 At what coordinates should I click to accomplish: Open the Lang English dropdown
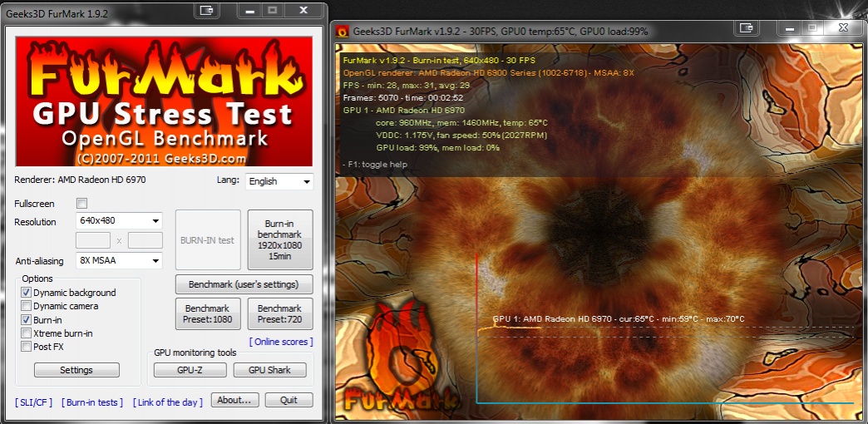(x=279, y=181)
